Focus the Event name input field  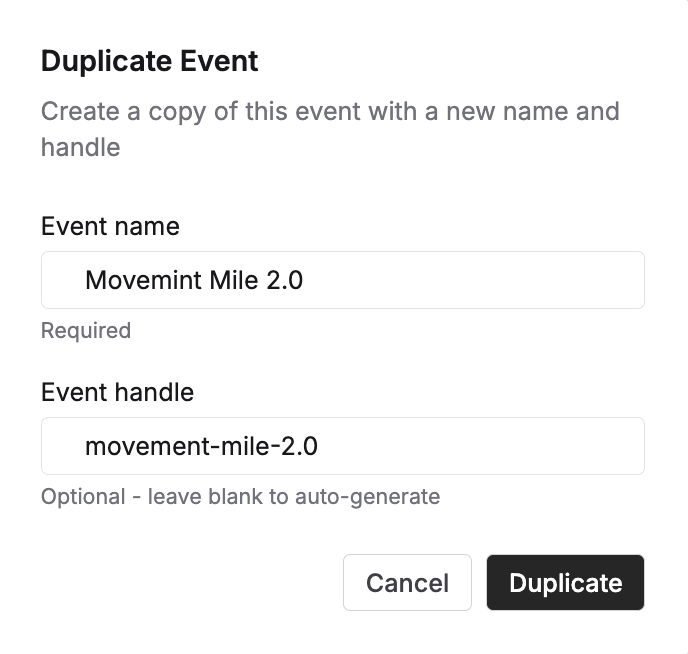pyautogui.click(x=343, y=280)
